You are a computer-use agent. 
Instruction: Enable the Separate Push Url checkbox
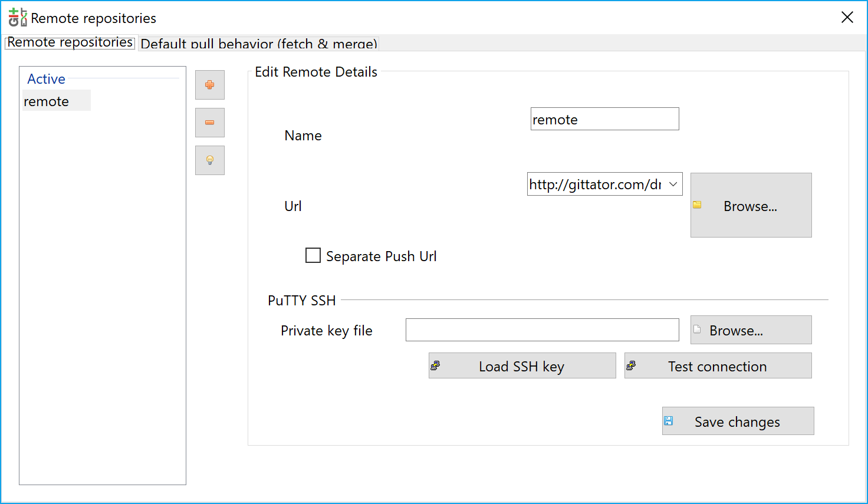point(313,255)
